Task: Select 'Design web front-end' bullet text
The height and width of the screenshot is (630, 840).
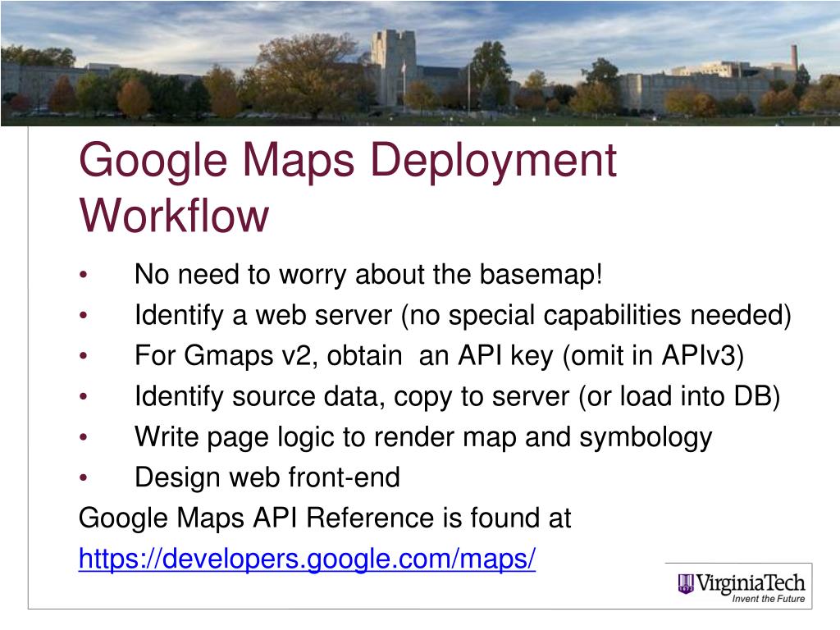Action: click(267, 478)
